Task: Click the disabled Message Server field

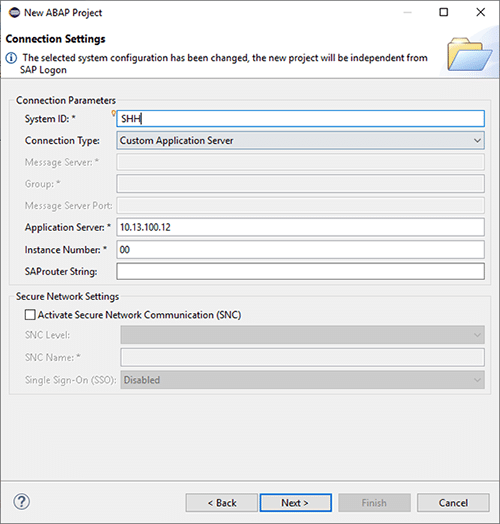Action: tap(300, 162)
